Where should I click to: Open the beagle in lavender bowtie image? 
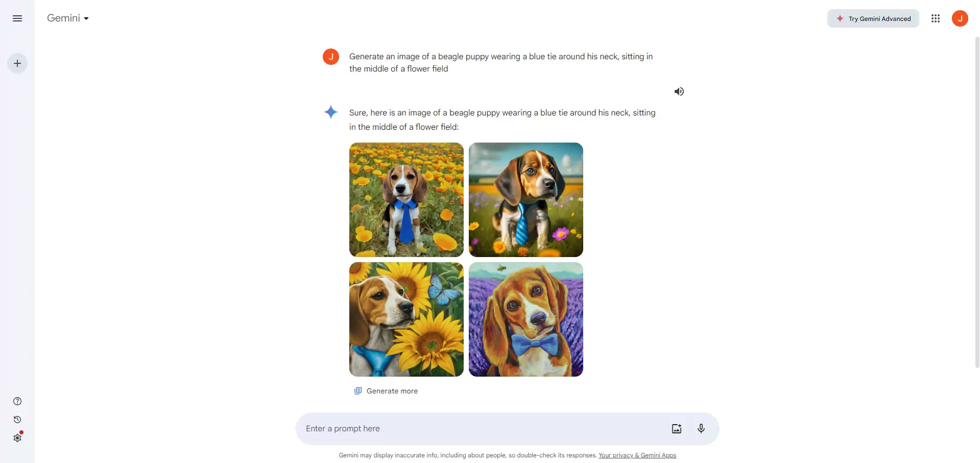pyautogui.click(x=526, y=319)
